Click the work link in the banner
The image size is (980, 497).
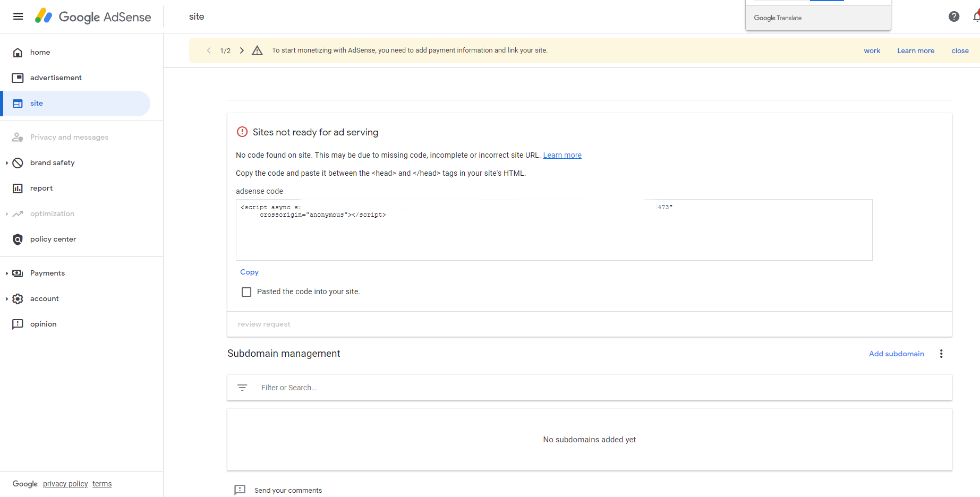pos(872,51)
